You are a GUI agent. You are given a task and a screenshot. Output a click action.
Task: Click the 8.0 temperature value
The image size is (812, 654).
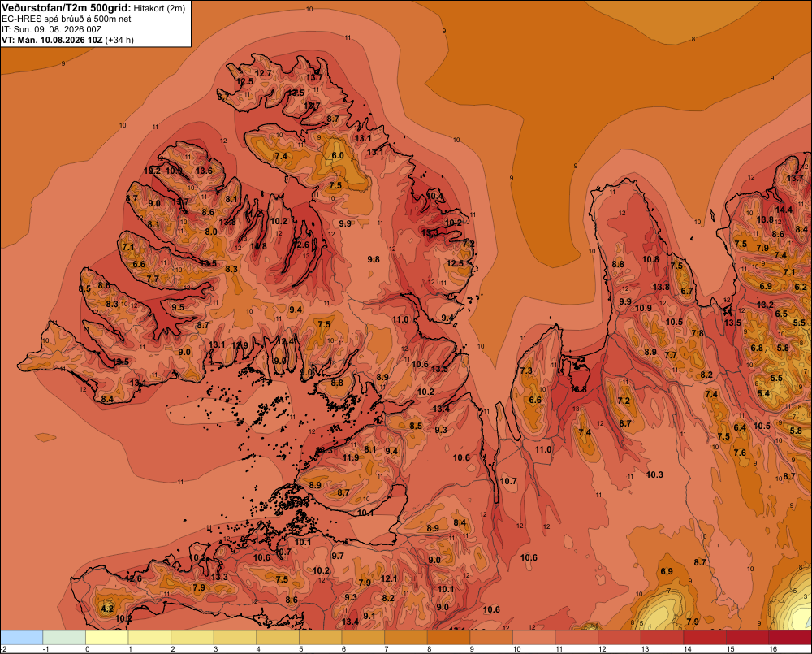click(x=211, y=232)
